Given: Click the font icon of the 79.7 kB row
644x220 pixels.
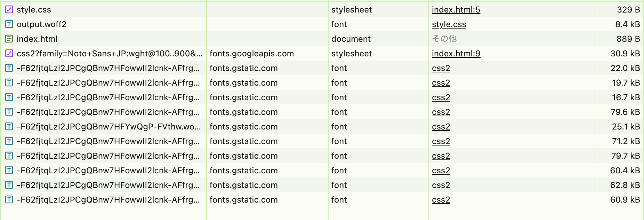Looking at the screenshot, I should click(9, 156).
